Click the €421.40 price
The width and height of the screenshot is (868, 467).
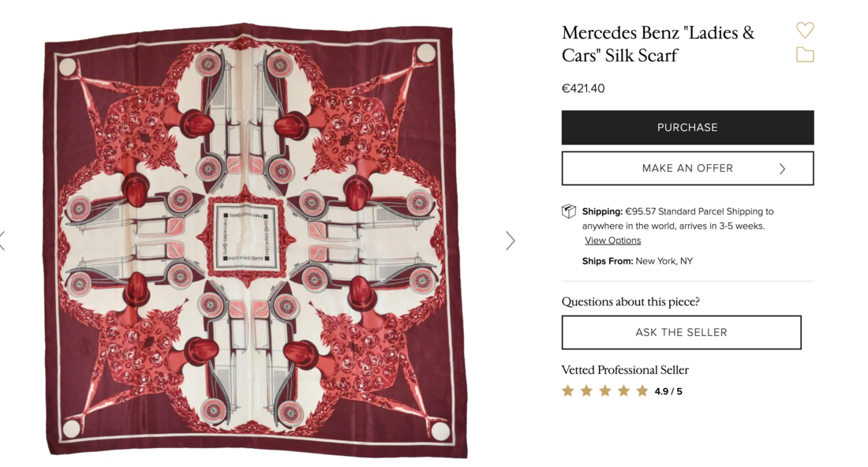point(583,88)
